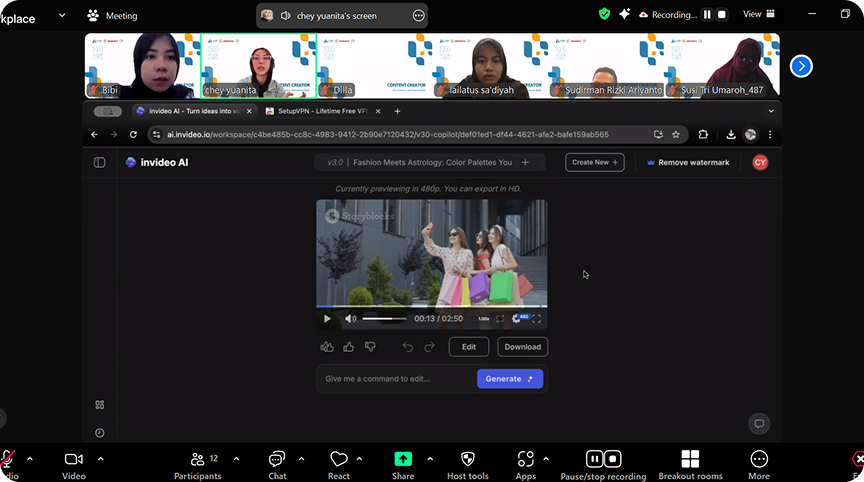The width and height of the screenshot is (864, 482).
Task: Click Create New button
Action: coord(595,163)
